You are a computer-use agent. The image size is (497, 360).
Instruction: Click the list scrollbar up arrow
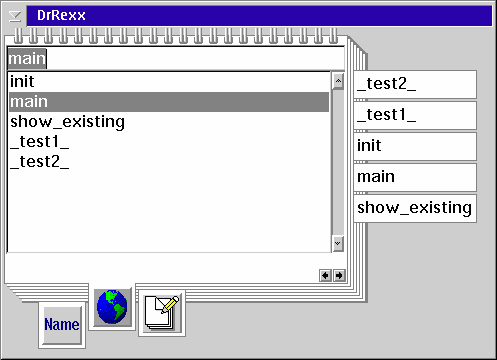[338, 81]
